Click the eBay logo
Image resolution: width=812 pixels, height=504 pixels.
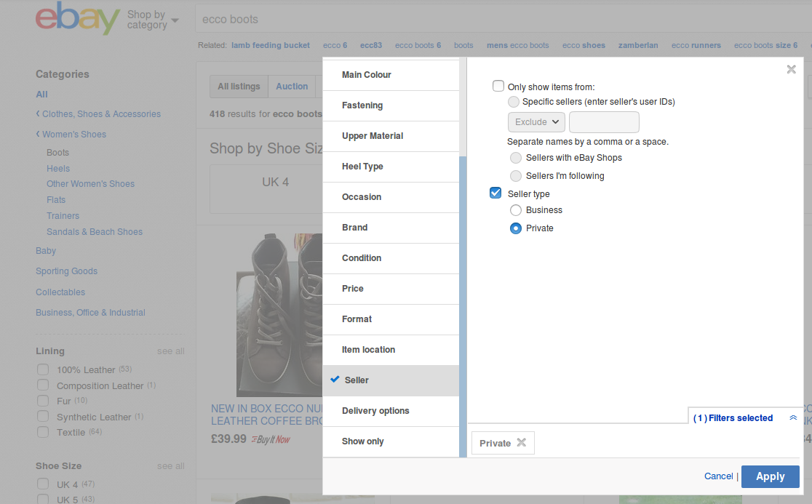pyautogui.click(x=78, y=19)
